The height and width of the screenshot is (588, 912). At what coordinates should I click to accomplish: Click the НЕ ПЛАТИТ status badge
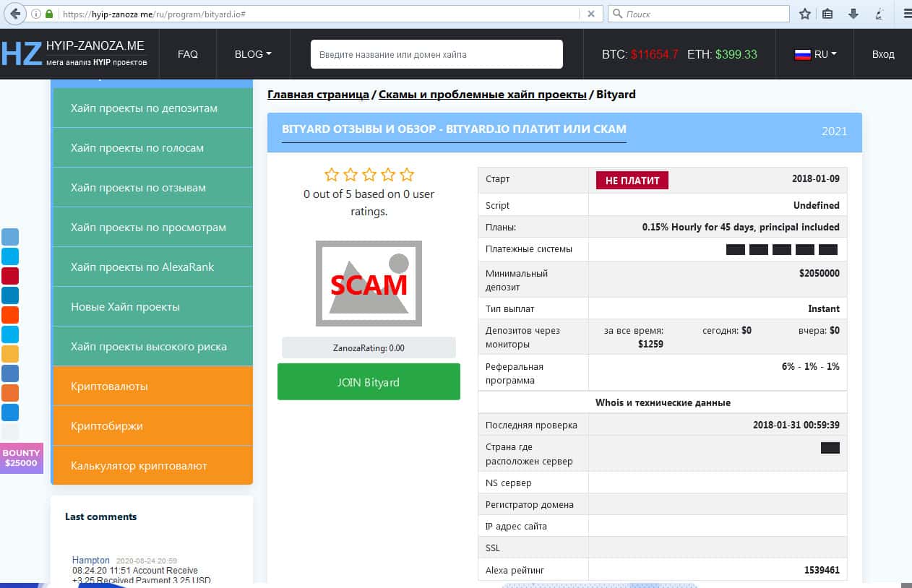[632, 181]
